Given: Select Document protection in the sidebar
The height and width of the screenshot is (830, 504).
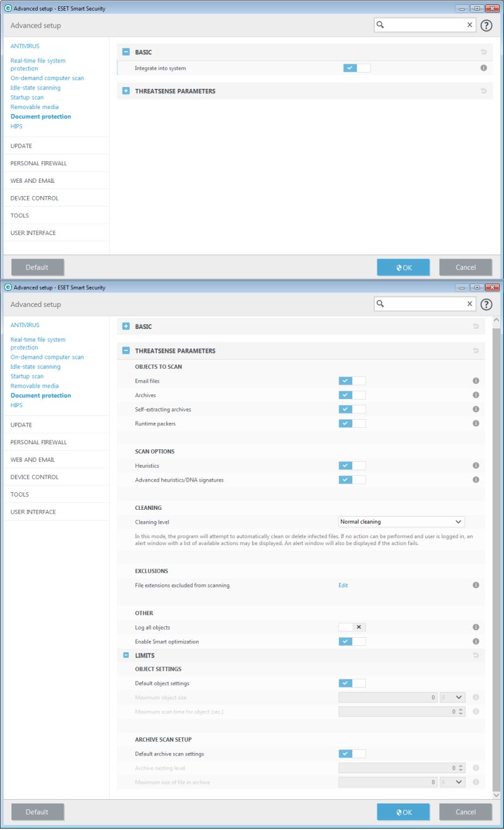Looking at the screenshot, I should (x=40, y=116).
